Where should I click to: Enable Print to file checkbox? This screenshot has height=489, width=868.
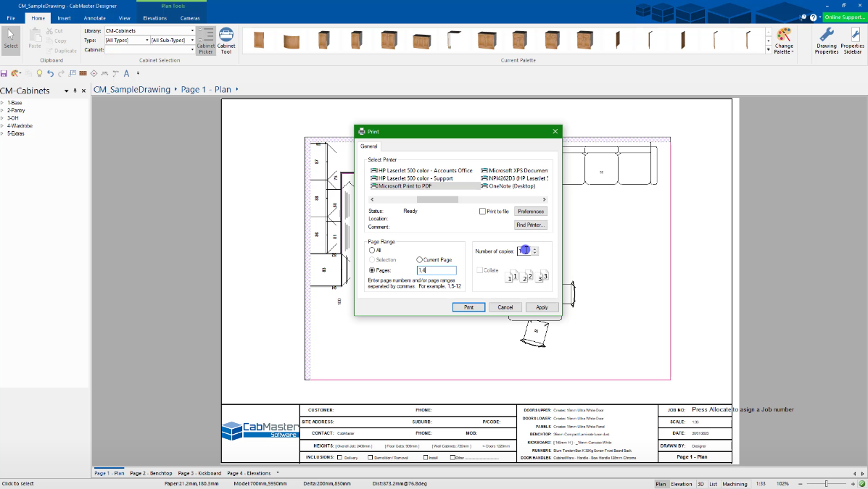482,212
